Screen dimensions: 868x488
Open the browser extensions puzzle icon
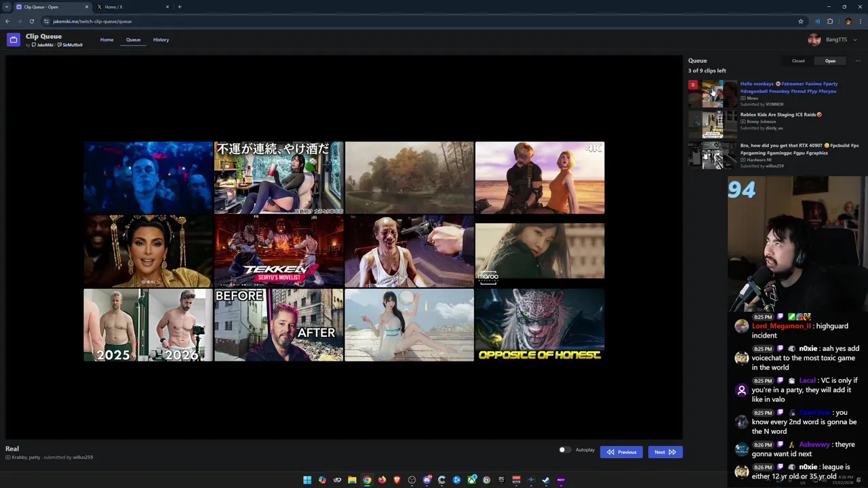click(x=830, y=21)
